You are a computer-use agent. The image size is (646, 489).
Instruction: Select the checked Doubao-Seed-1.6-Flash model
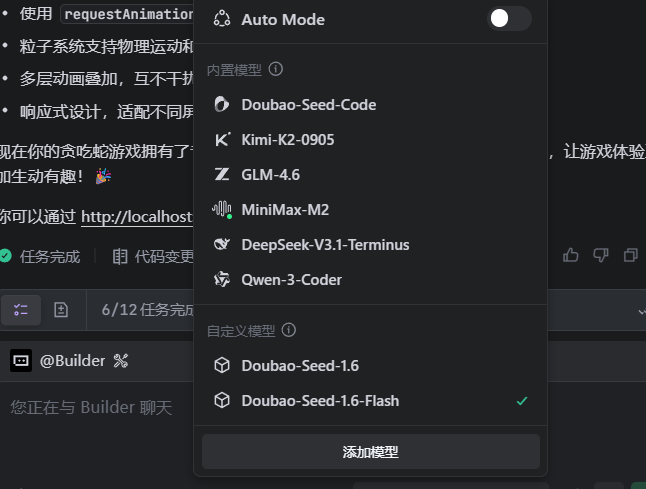click(x=320, y=401)
